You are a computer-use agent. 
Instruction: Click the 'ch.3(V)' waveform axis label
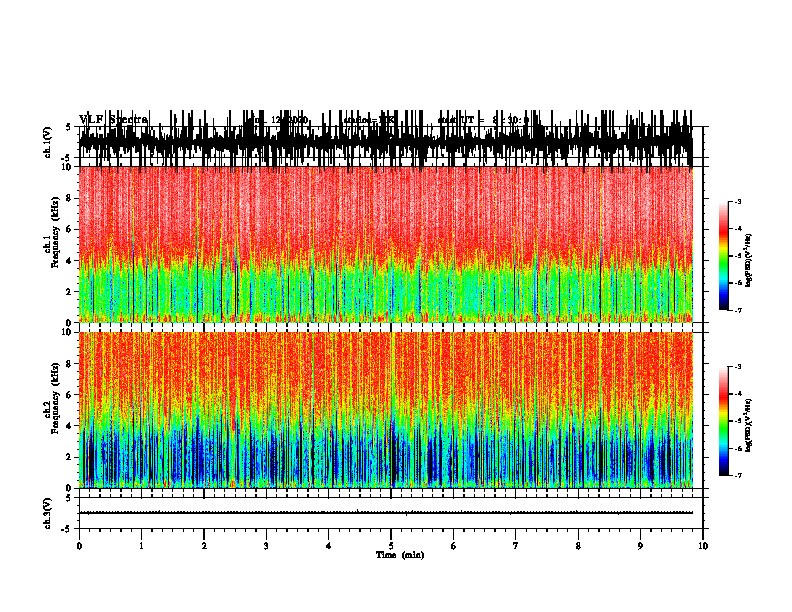click(48, 514)
